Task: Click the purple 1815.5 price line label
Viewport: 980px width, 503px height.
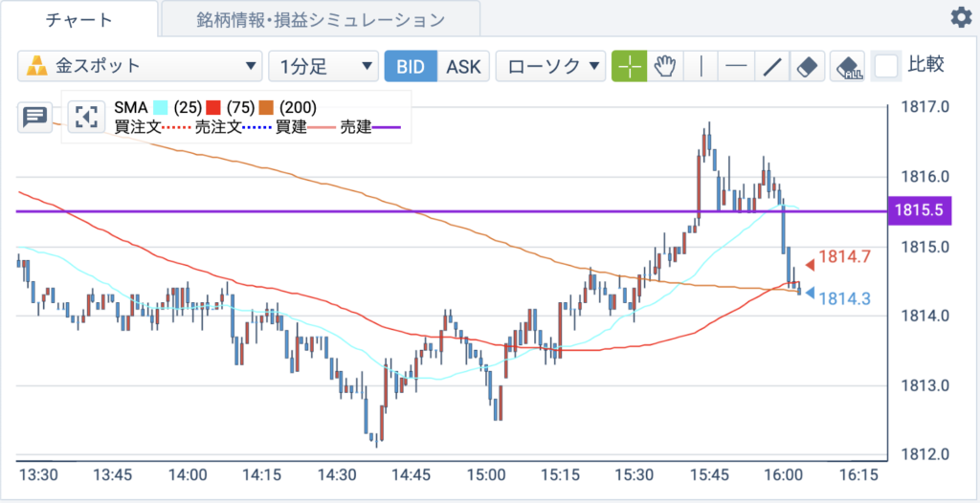Action: 919,211
